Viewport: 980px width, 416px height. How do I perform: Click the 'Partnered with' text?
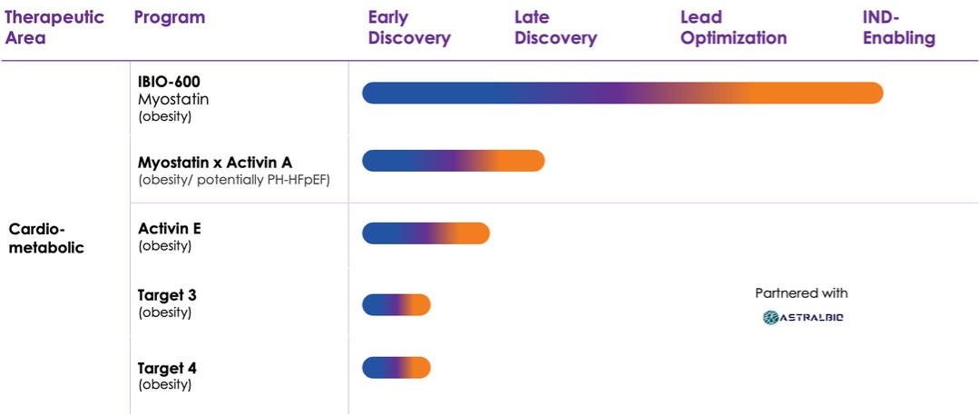[x=801, y=293]
